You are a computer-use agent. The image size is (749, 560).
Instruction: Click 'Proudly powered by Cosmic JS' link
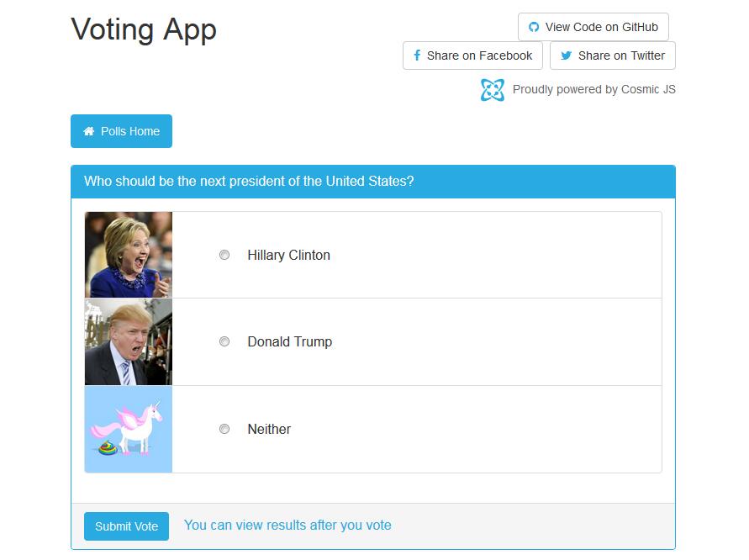593,89
